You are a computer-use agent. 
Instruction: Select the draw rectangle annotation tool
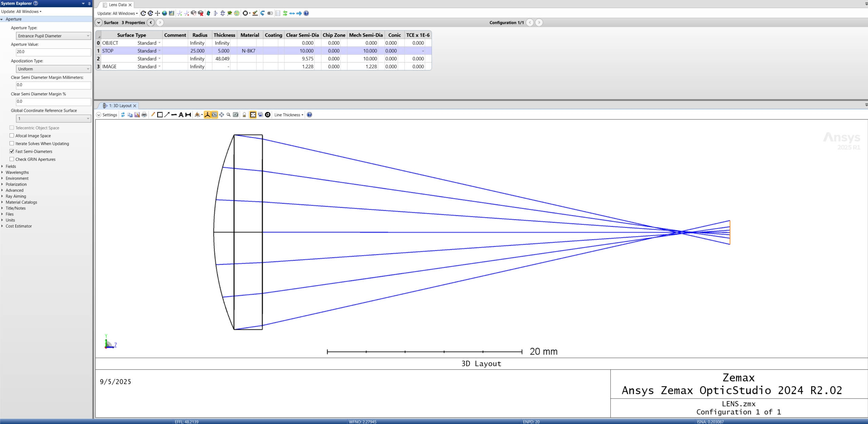pyautogui.click(x=160, y=115)
